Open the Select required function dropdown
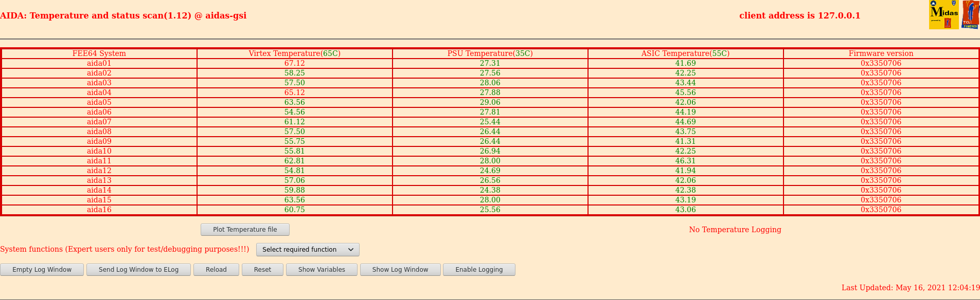 [x=308, y=250]
